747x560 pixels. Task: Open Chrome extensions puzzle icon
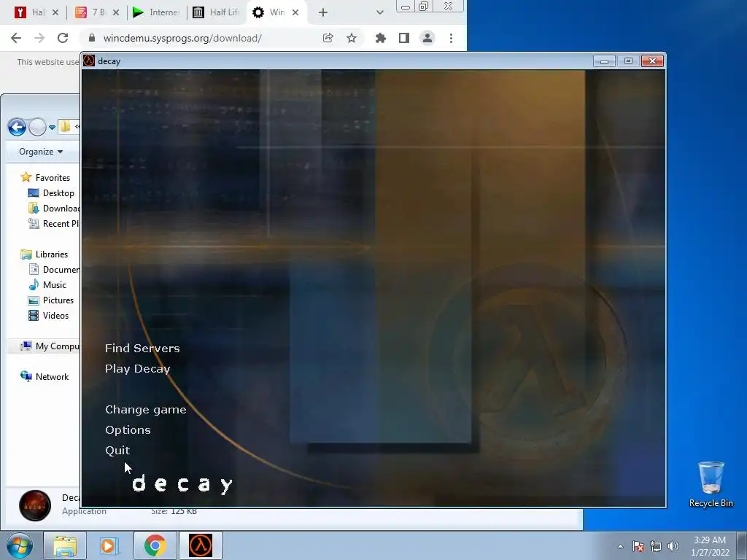point(380,38)
